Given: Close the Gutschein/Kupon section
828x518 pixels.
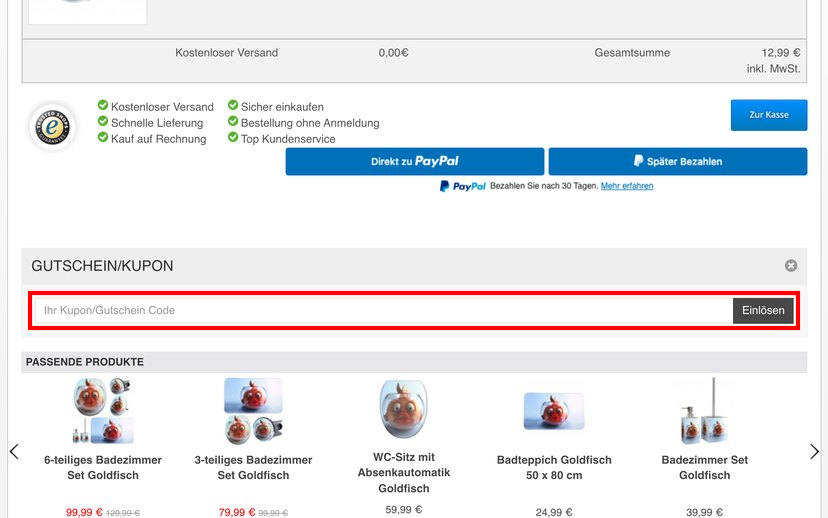Looking at the screenshot, I should [x=791, y=266].
